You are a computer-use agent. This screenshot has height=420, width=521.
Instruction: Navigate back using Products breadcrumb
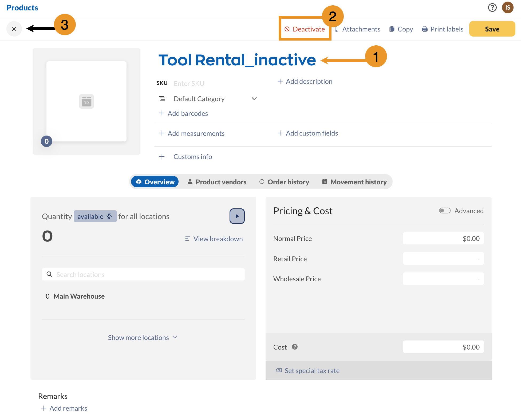click(22, 7)
